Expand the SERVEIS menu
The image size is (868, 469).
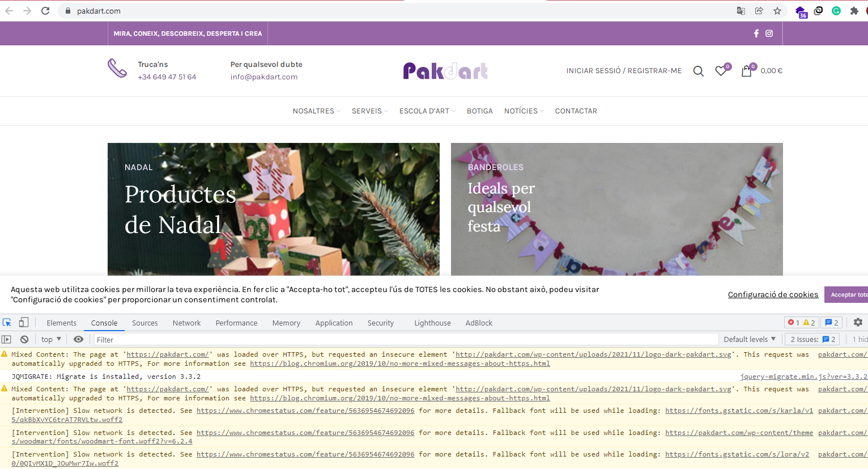point(369,111)
